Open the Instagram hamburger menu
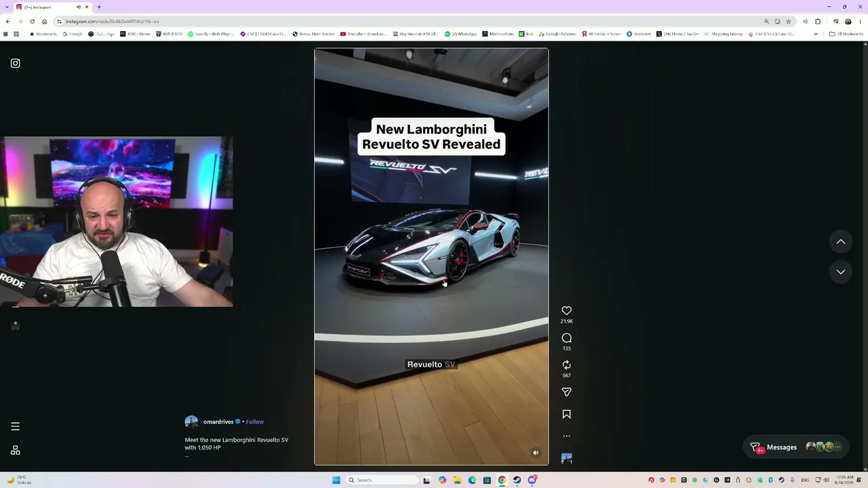This screenshot has width=868, height=488. click(x=16, y=426)
